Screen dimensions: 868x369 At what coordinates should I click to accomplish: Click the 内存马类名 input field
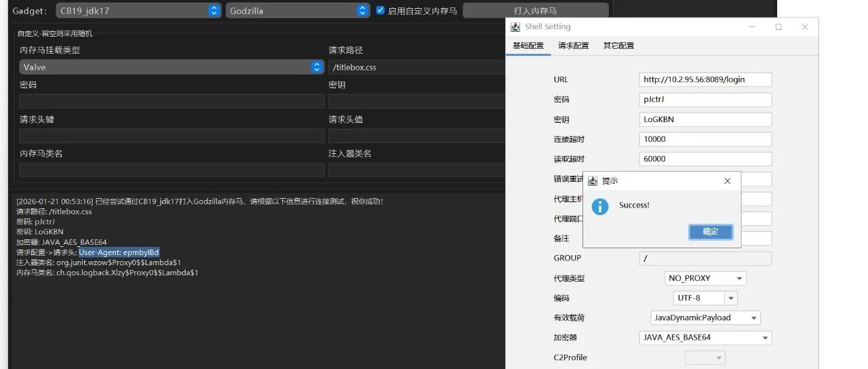pyautogui.click(x=172, y=170)
